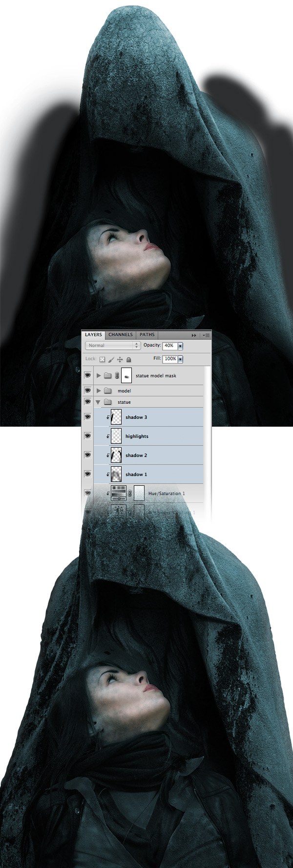The image size is (293, 868).
Task: Hide the shadow 2 layer
Action: click(88, 455)
